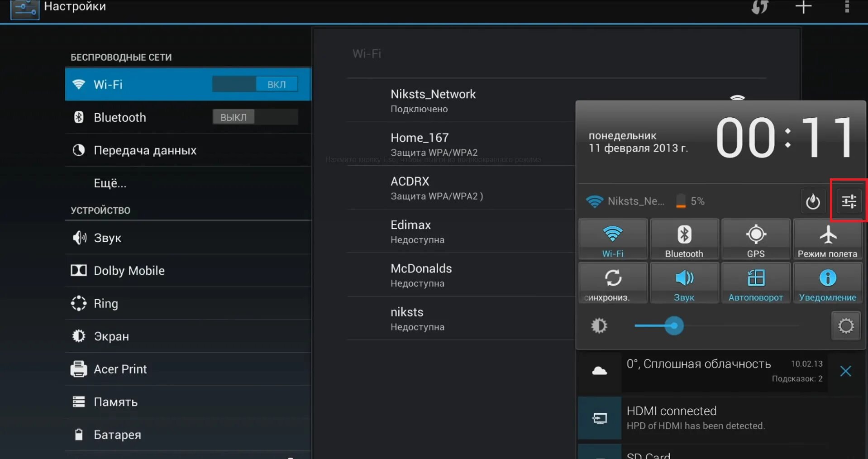Viewport: 868px width, 459px height.
Task: Open the cloudy weather notification
Action: pos(703,371)
